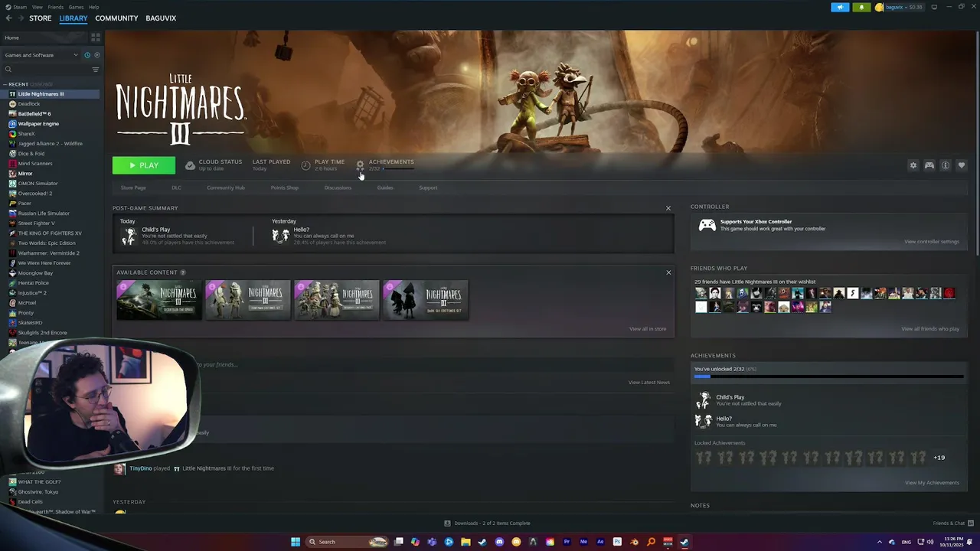Go to the STORE tab

click(x=40, y=18)
